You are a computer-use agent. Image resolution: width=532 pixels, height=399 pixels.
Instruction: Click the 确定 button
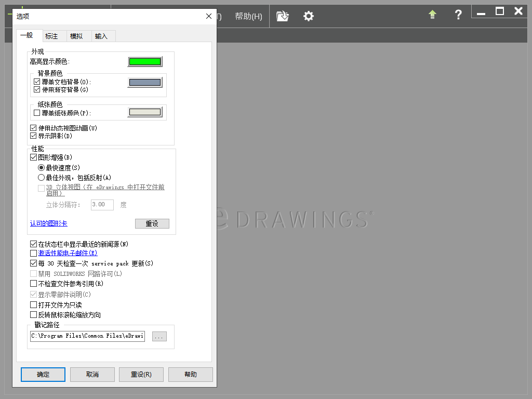[43, 375]
